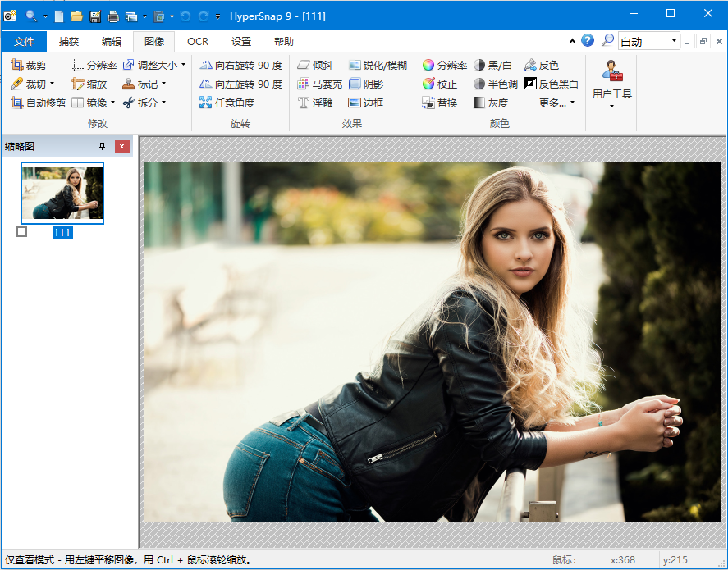Open the 锐化/模糊 sharpen/blur tool
Viewport: 728px width, 570px height.
pyautogui.click(x=372, y=65)
